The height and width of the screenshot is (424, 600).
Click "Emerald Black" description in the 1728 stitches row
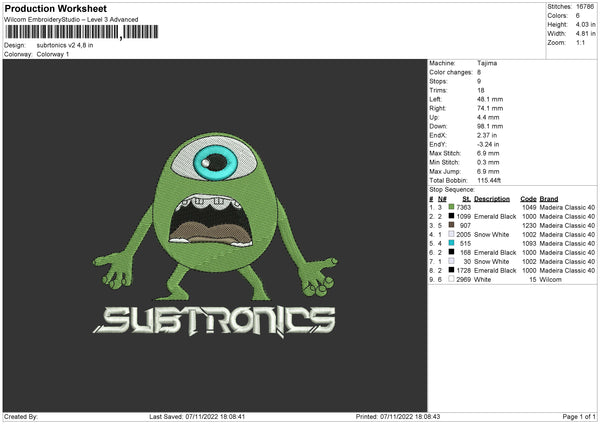495,271
